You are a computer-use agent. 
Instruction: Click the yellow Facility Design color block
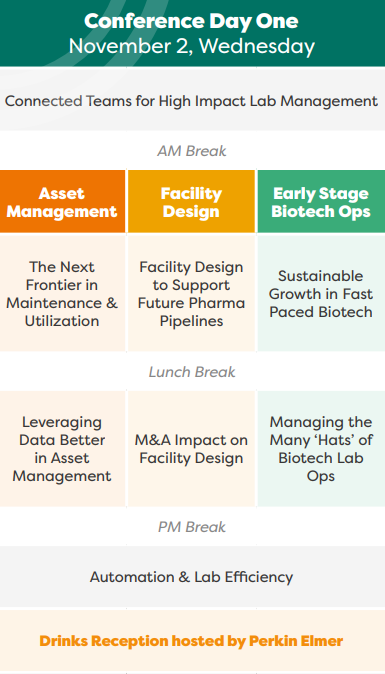(x=191, y=202)
